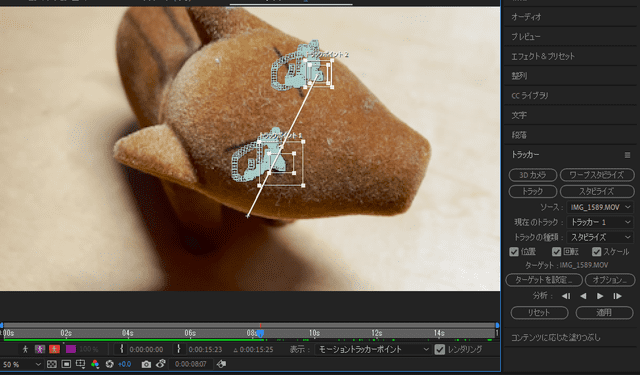
Task: Click the 0:00:08:07 current timecode field
Action: click(x=190, y=364)
